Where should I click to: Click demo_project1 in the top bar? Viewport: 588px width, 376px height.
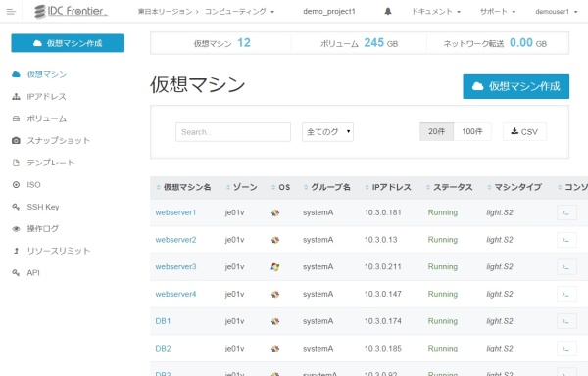(x=329, y=12)
